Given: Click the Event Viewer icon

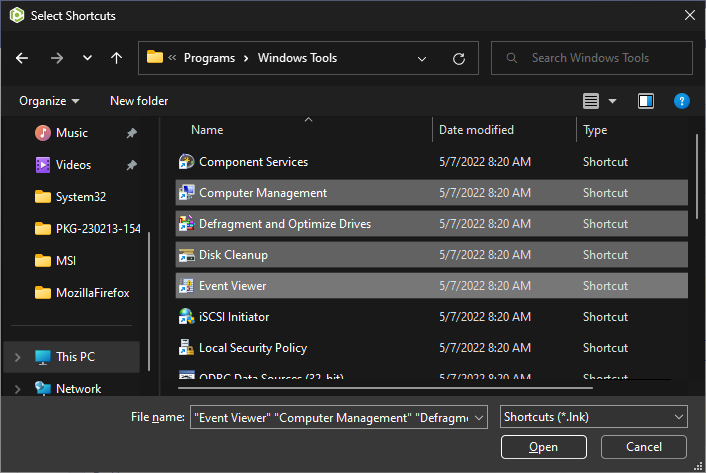Looking at the screenshot, I should (x=186, y=286).
